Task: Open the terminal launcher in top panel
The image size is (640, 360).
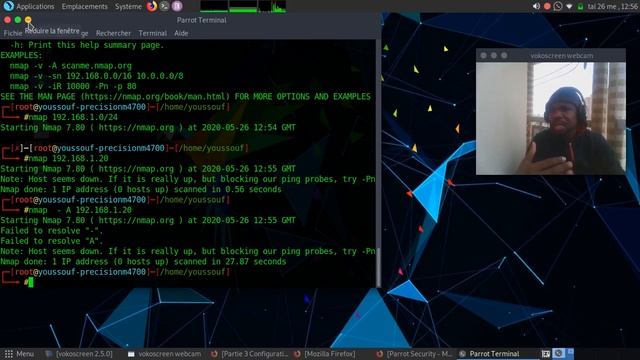Action: (x=164, y=6)
